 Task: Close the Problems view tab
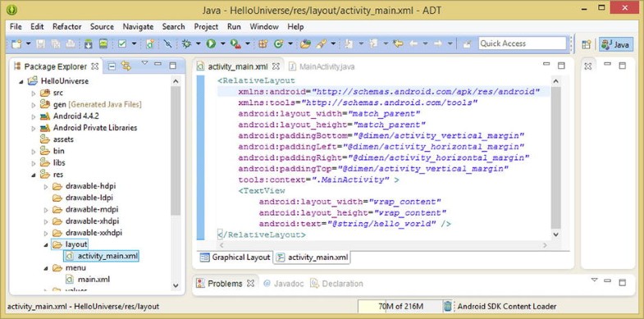click(250, 283)
